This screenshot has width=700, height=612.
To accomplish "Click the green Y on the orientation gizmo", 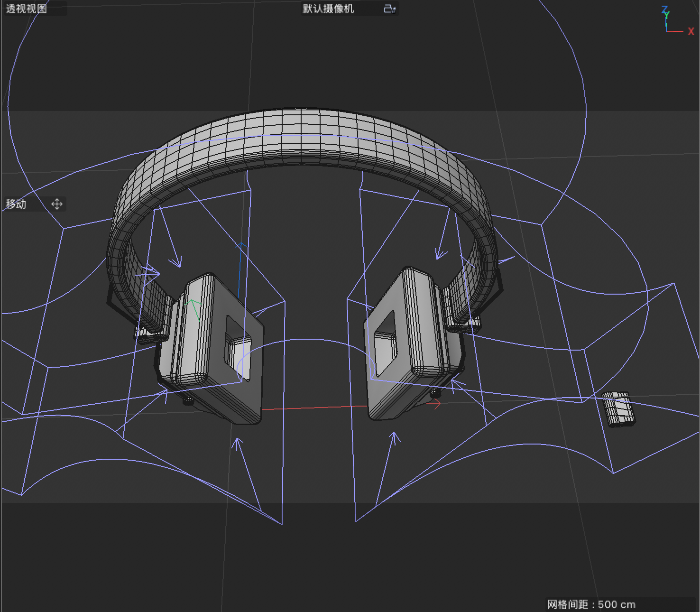I will pyautogui.click(x=667, y=15).
